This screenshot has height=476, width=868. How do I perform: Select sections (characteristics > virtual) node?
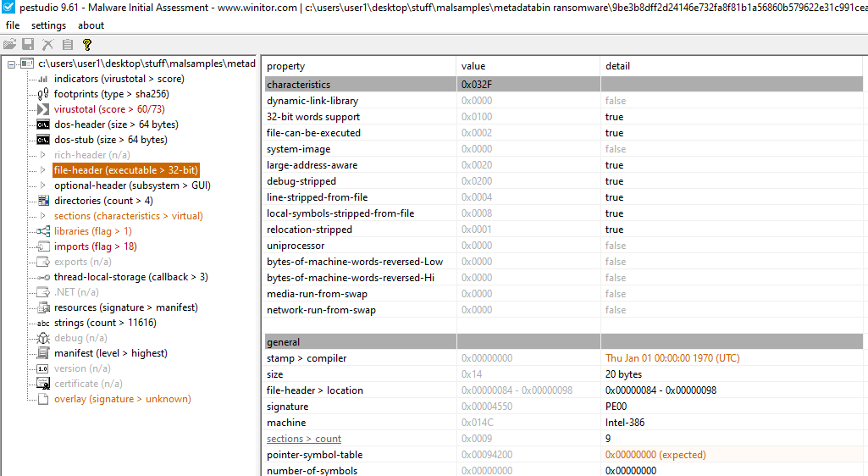(x=129, y=216)
